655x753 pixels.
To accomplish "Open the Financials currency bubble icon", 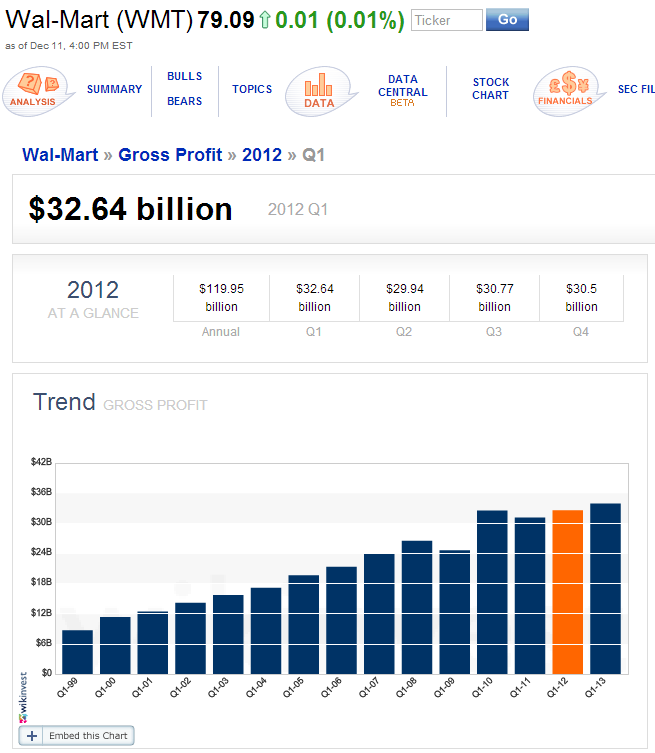I will point(569,91).
